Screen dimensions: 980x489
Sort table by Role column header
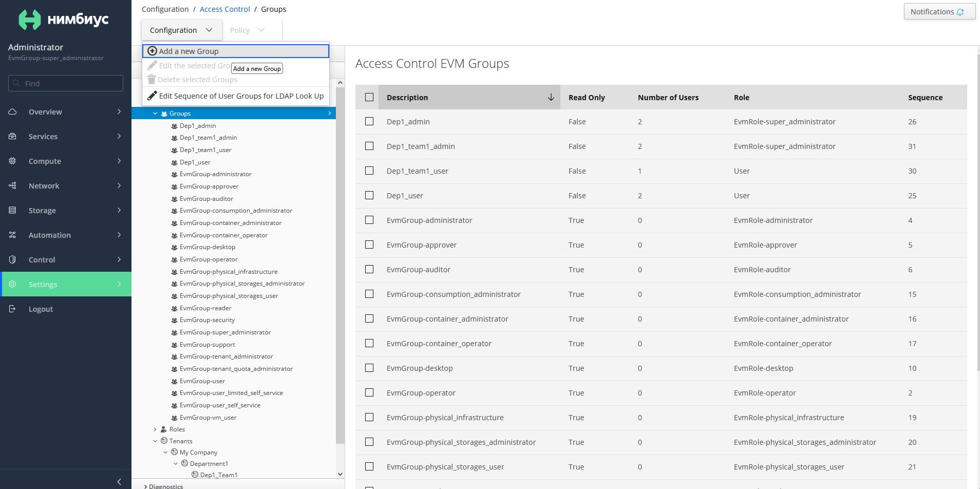click(x=742, y=97)
